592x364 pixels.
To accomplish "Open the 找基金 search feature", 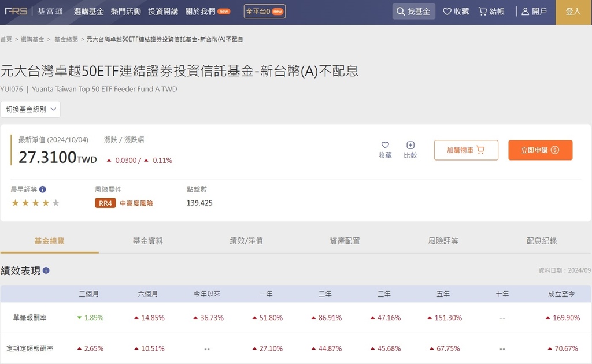I will tap(413, 12).
